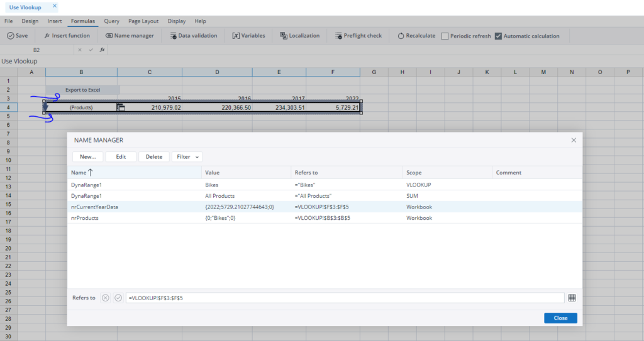The height and width of the screenshot is (341, 644).
Task: Select cell with value 5,729.21
Action: [333, 107]
